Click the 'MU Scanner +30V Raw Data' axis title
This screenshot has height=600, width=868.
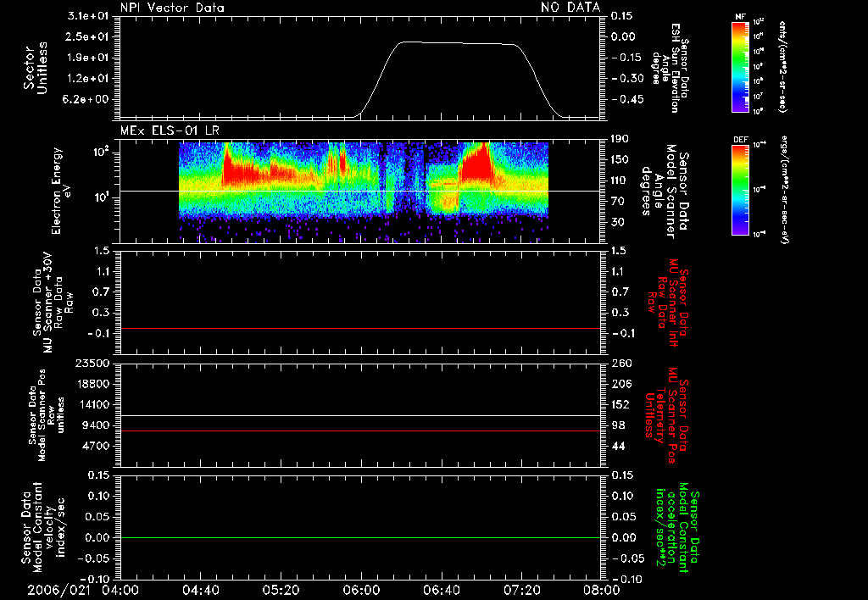[53, 303]
